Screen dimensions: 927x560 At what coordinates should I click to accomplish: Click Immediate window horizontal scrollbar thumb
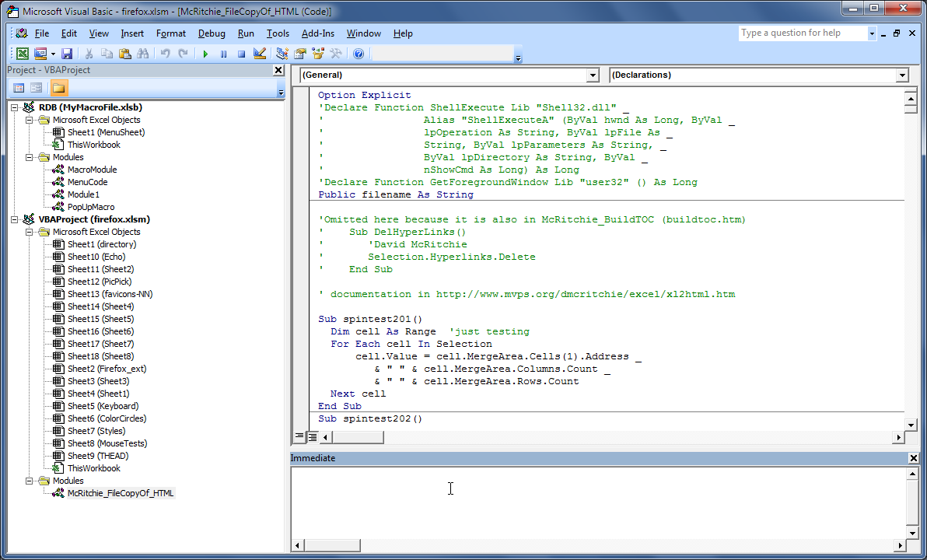click(x=331, y=544)
